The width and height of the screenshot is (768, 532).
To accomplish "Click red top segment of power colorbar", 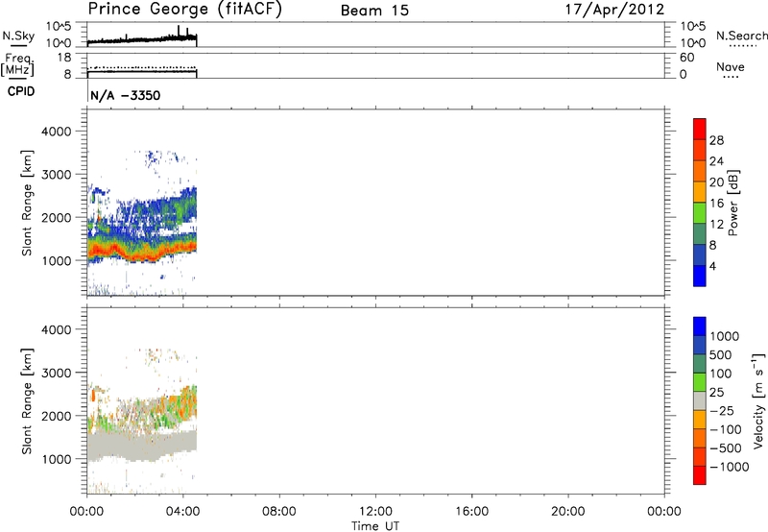I will tap(700, 129).
